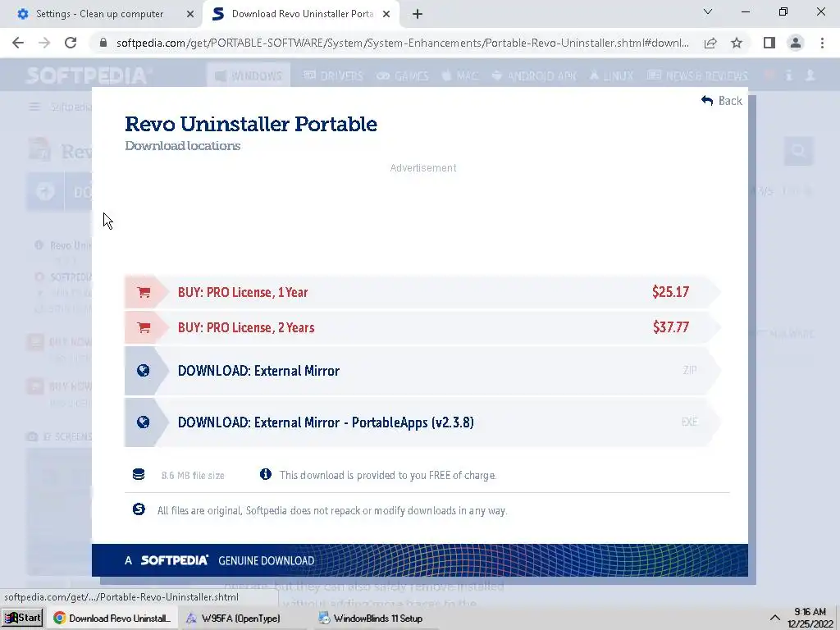Go back to the previous page
Image resolution: width=840 pixels, height=630 pixels.
[18, 43]
